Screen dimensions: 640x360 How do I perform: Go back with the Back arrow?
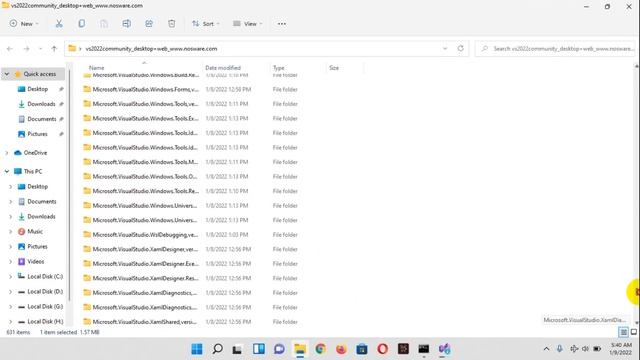10,49
